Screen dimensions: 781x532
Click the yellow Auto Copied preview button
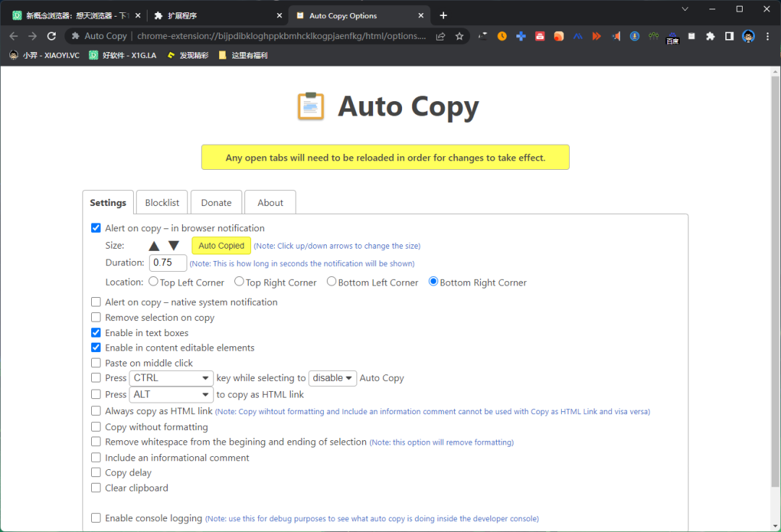click(x=221, y=245)
